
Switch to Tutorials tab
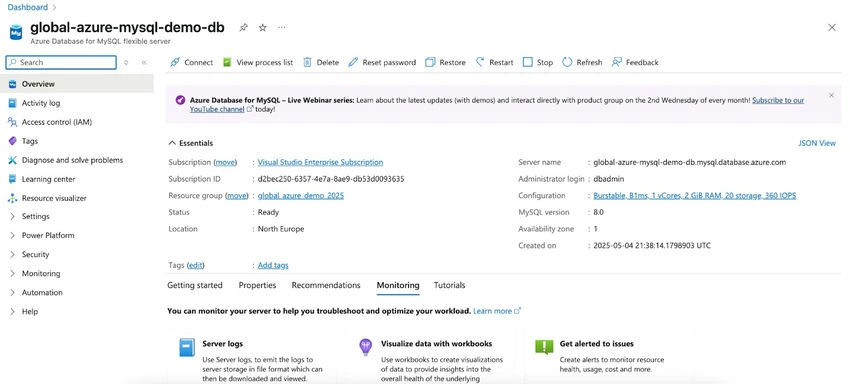449,285
